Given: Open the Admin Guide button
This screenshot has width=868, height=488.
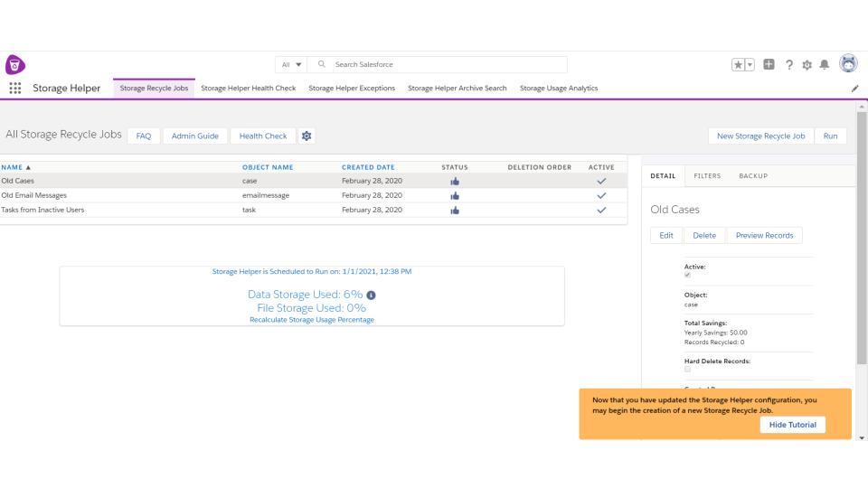Looking at the screenshot, I should coord(195,136).
